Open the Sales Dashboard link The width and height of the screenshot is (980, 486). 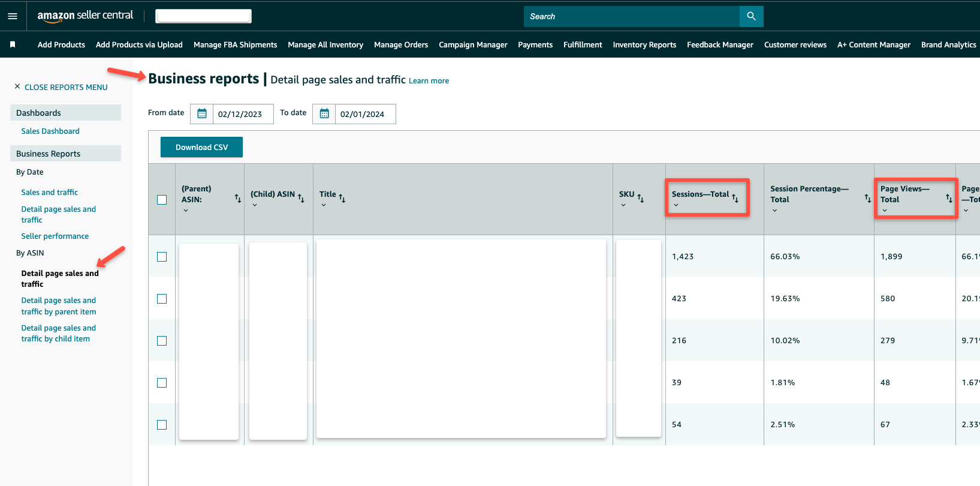50,131
